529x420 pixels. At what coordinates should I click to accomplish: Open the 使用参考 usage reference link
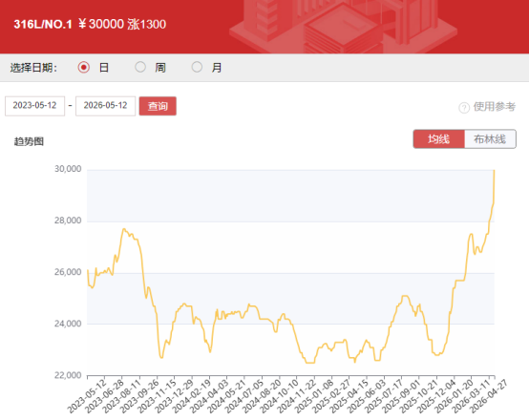(495, 107)
